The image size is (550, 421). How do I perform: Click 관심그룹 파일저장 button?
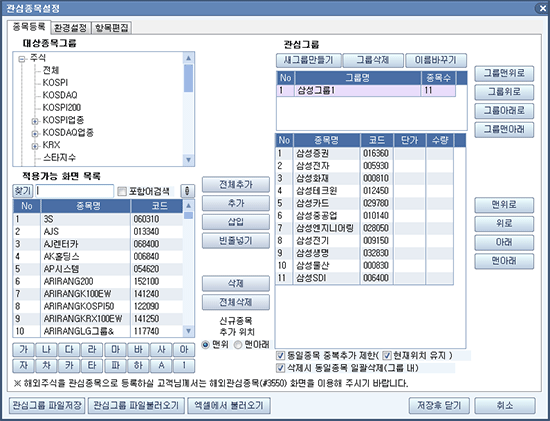click(x=47, y=406)
